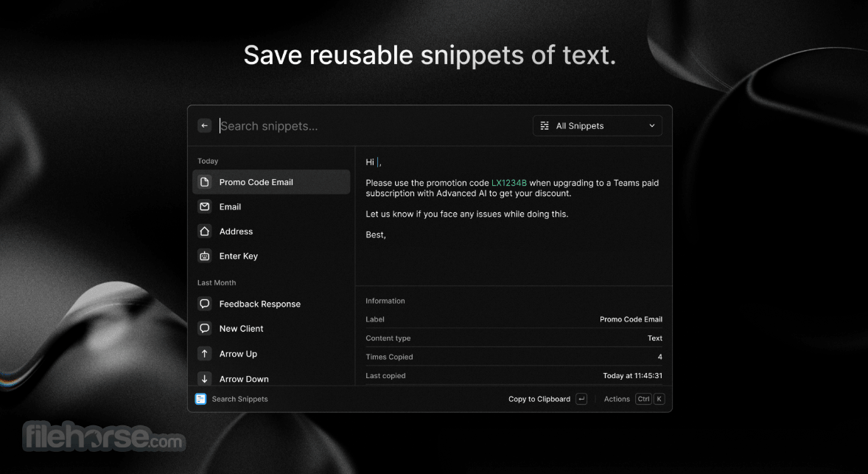Select the Email snippet row
The width and height of the screenshot is (868, 474).
coord(271,206)
